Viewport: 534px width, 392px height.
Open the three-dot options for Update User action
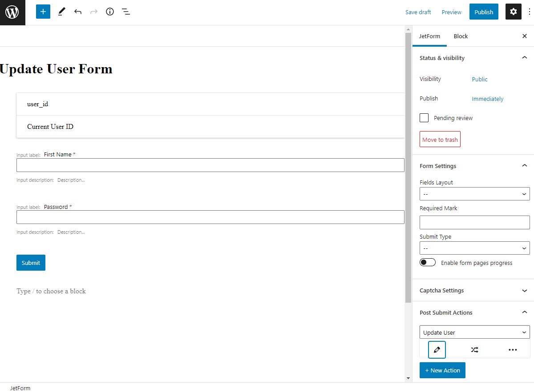tap(513, 350)
